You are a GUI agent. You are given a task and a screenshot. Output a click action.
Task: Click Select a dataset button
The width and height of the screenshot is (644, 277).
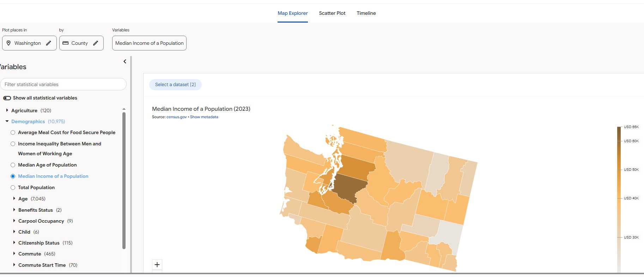coord(175,85)
